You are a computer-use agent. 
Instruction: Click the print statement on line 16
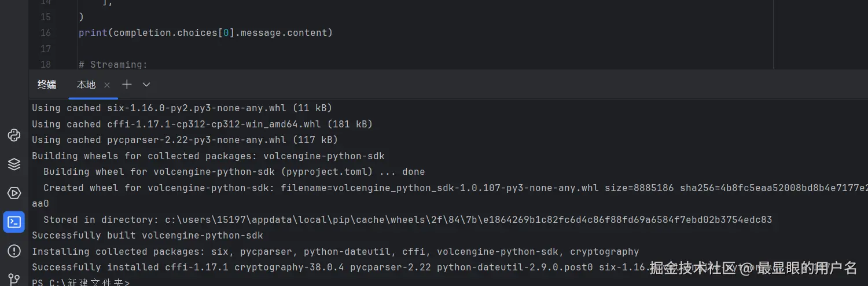(x=205, y=33)
